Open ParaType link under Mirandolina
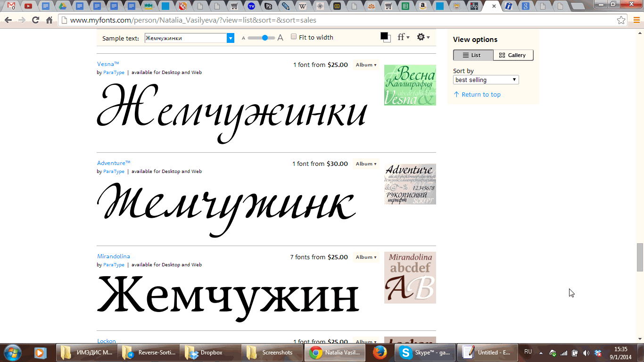644x362 pixels. pyautogui.click(x=114, y=265)
